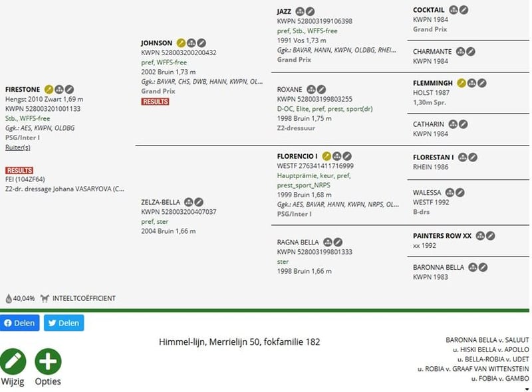Click the edit pencil beside RAGNA BELLA
This screenshot has width=532, height=392.
[338, 242]
